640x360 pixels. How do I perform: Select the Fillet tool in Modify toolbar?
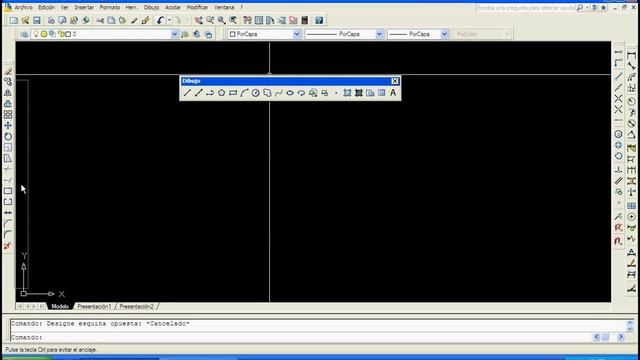coord(8,235)
